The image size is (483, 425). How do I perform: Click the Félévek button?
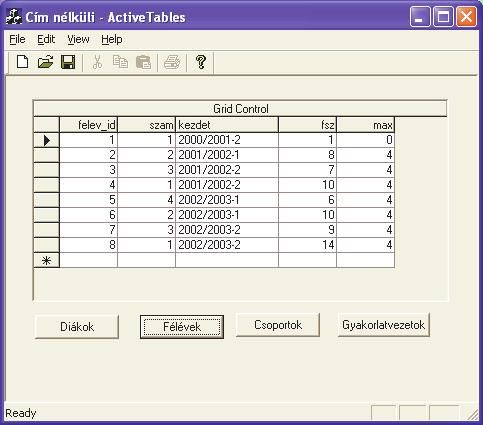tap(182, 327)
